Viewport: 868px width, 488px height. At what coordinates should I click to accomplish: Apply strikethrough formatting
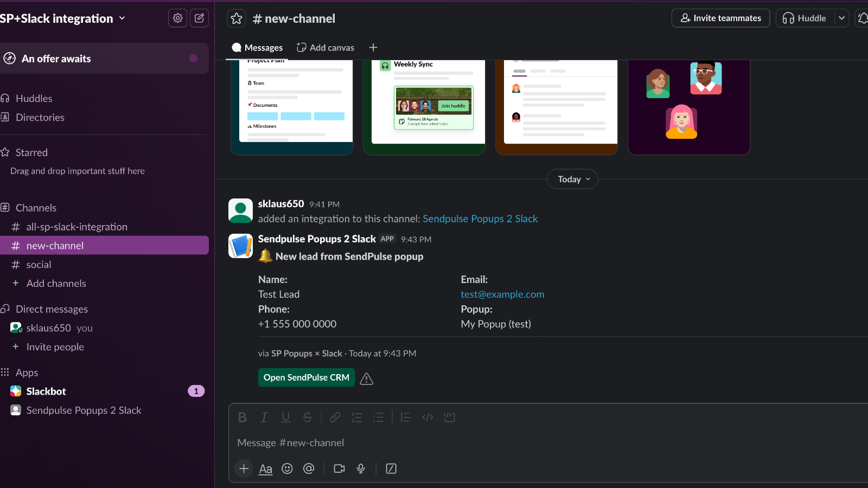click(308, 417)
